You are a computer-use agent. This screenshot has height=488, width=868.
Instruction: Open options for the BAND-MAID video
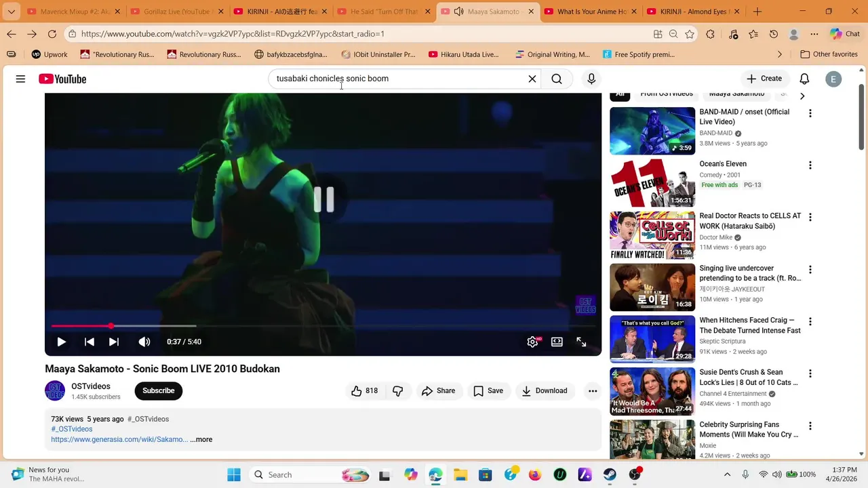point(810,113)
